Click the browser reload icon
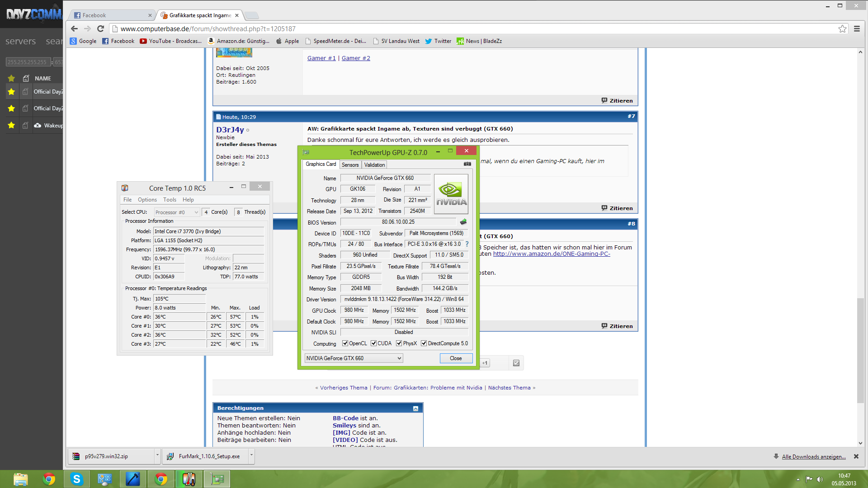The width and height of the screenshot is (868, 488). (x=101, y=29)
